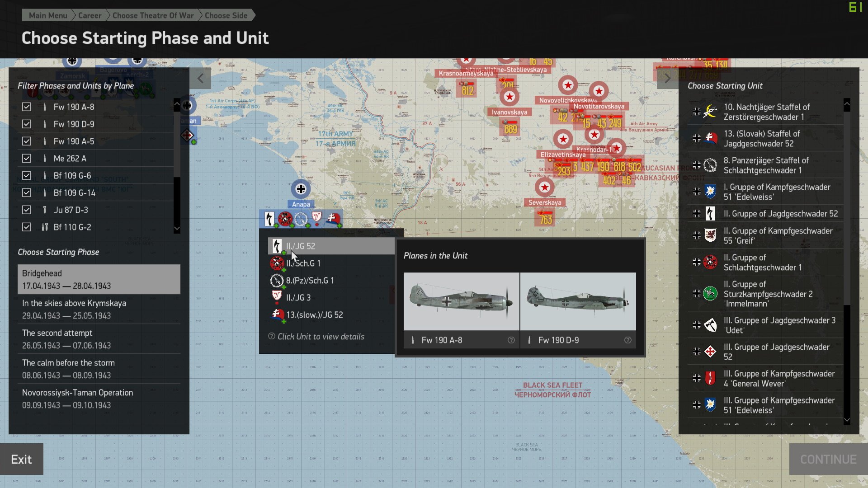Return to Career breadcrumb
Screen dimensions: 868x488
(90, 15)
